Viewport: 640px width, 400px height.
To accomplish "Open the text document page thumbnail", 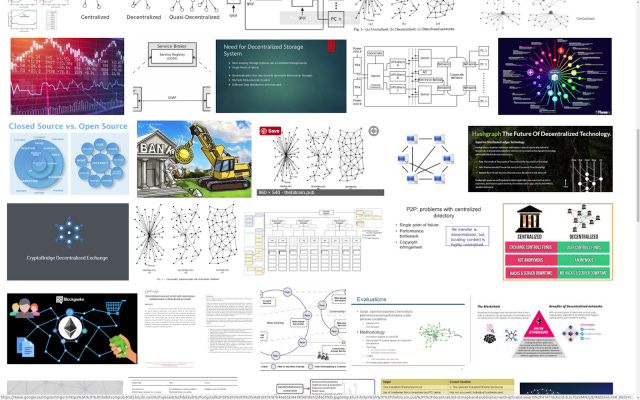I will tap(199, 328).
